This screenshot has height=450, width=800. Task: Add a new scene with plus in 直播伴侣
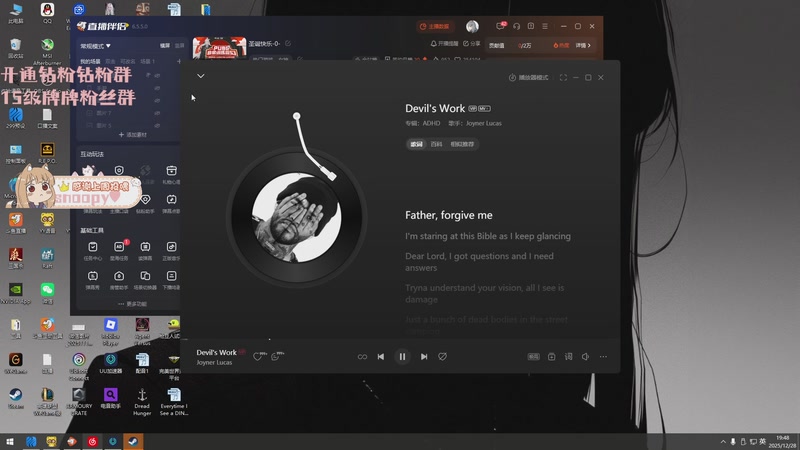pyautogui.click(x=179, y=61)
